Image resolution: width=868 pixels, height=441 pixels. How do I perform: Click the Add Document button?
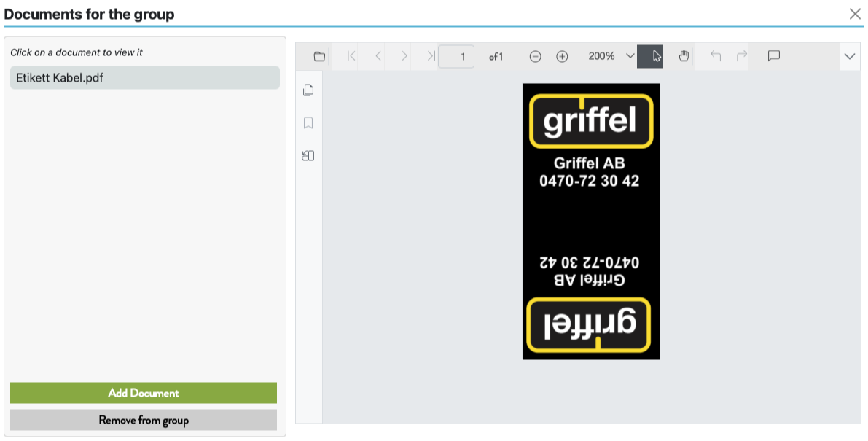[144, 393]
